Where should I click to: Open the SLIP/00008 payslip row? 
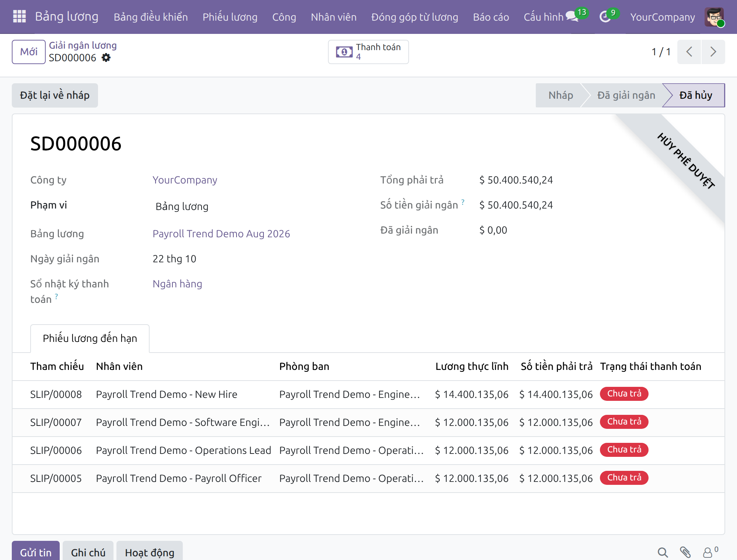pos(368,394)
